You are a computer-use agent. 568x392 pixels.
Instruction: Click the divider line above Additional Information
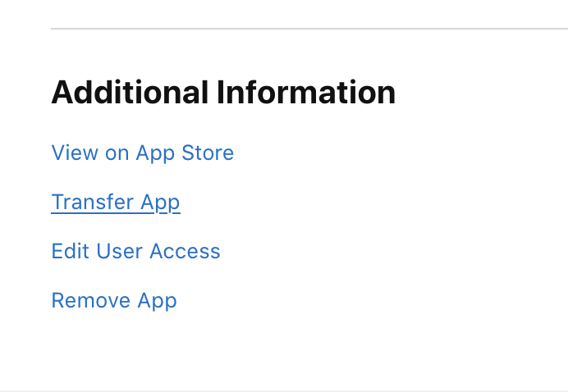tap(309, 29)
